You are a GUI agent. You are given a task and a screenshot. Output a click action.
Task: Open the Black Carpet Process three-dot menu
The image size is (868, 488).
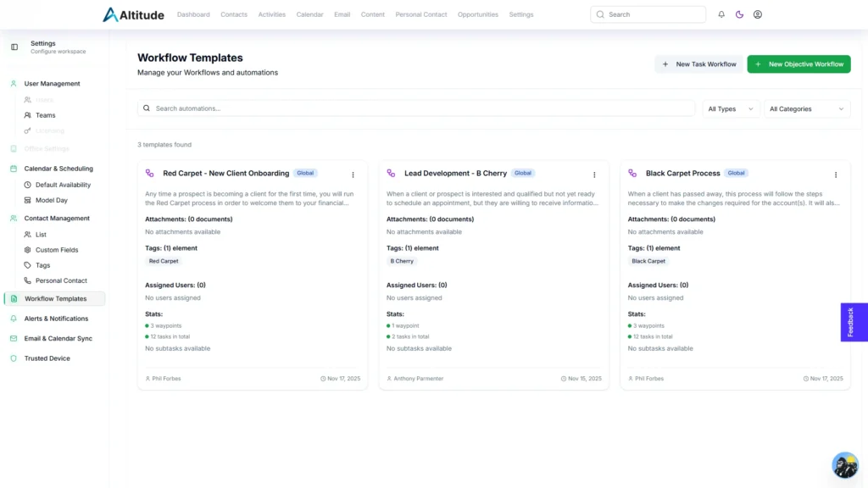836,175
